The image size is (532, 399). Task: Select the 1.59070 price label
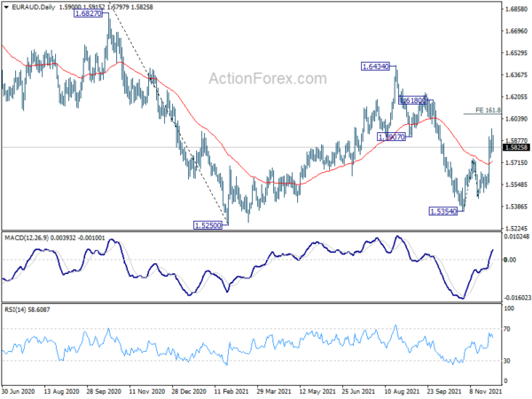pos(391,137)
